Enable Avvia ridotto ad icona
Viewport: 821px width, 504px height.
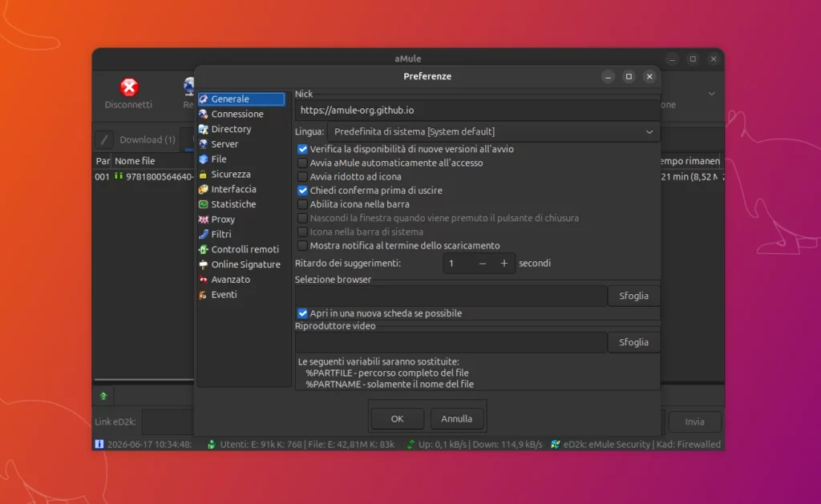tap(302, 177)
